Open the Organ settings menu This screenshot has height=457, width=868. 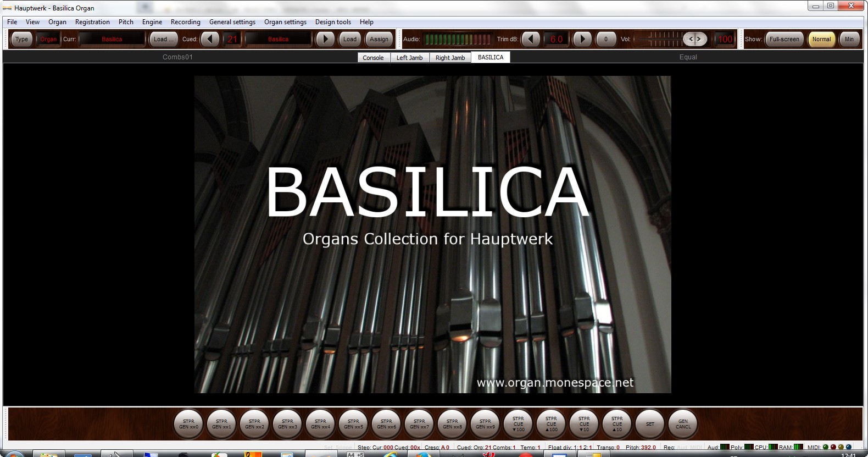pyautogui.click(x=285, y=22)
